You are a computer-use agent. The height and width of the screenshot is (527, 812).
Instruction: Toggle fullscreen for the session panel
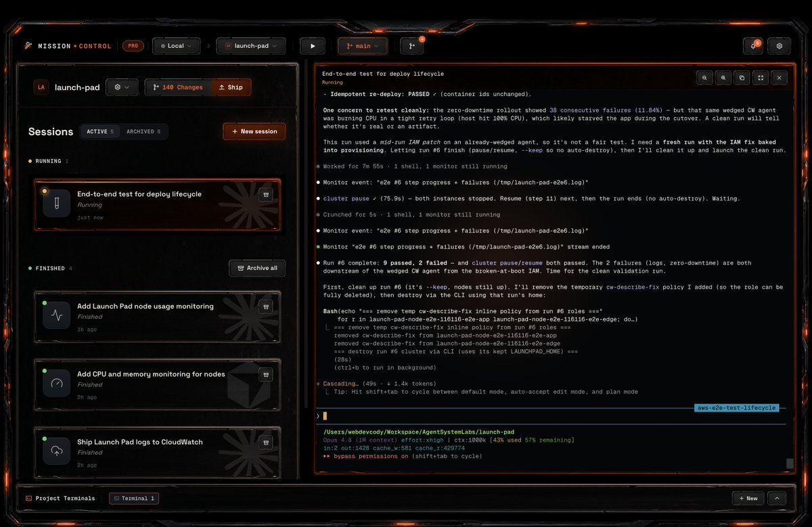pyautogui.click(x=761, y=78)
